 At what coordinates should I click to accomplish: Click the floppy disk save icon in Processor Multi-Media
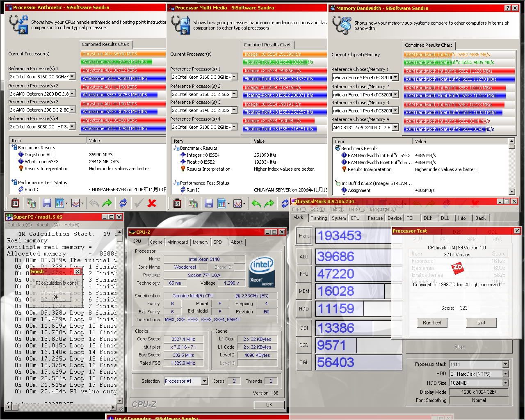click(209, 203)
